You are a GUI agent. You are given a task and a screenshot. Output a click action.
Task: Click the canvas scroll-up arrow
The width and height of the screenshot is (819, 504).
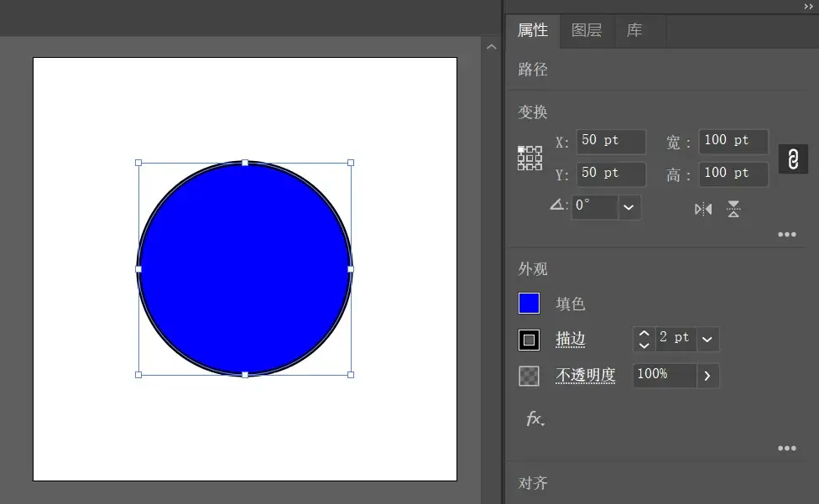[x=491, y=47]
